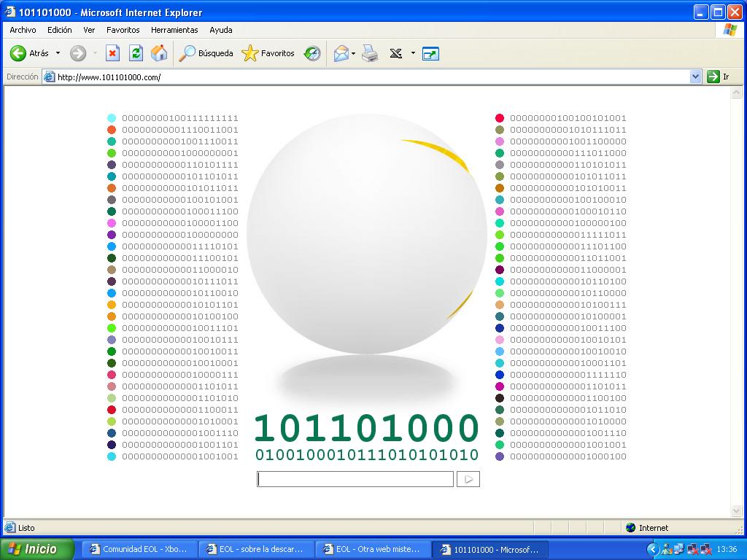The width and height of the screenshot is (747, 560).
Task: Open dropdown arrow next to the X toolbar icon
Action: [x=413, y=53]
